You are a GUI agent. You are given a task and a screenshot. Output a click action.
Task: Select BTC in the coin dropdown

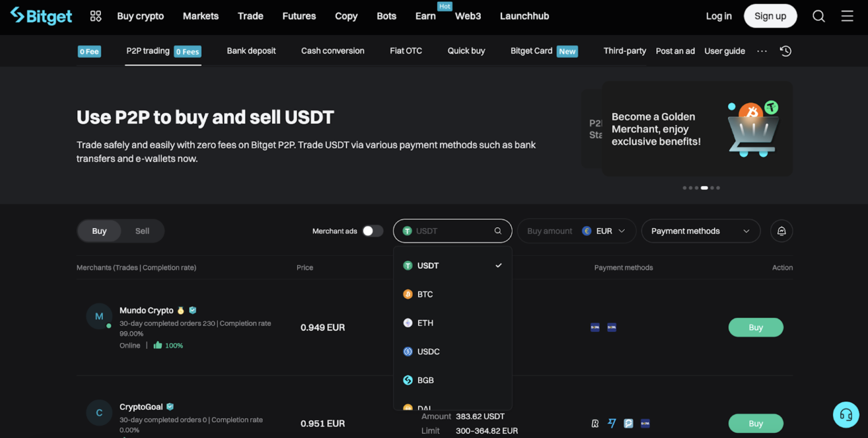[452, 294]
